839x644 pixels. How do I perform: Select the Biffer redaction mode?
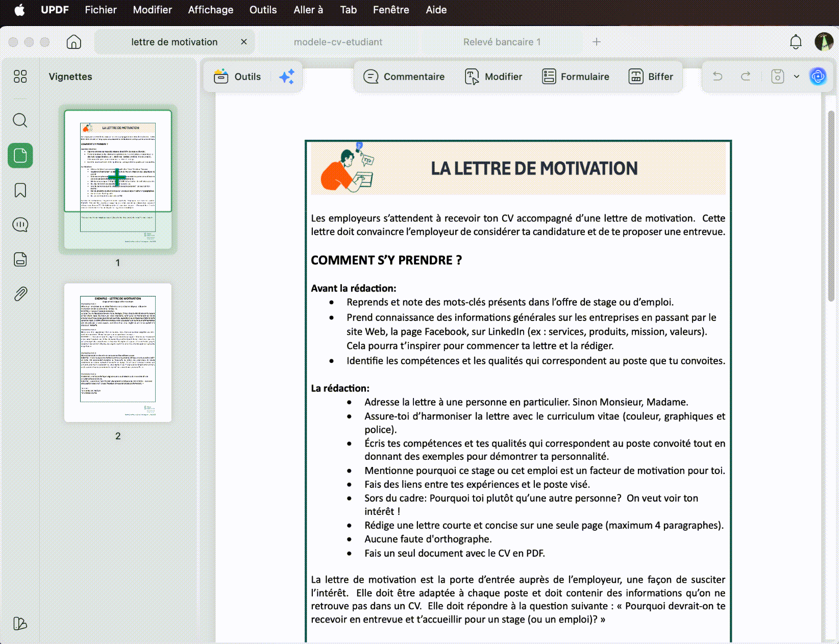tap(651, 77)
